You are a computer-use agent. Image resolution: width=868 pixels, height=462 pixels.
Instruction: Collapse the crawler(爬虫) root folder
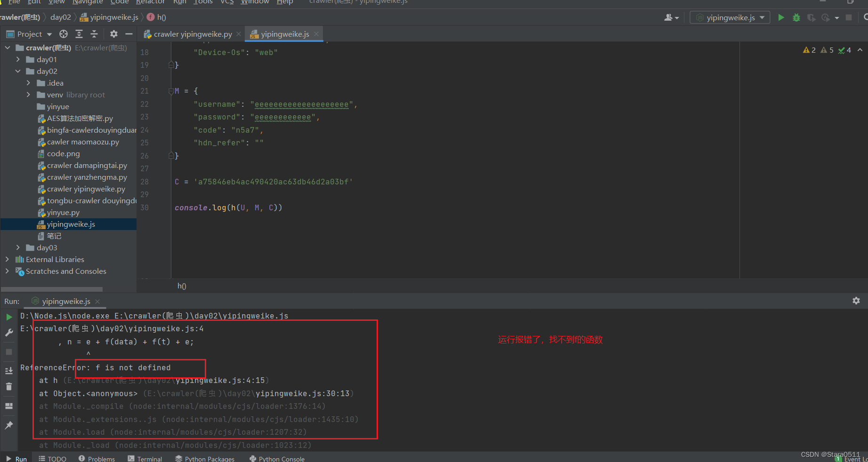pos(8,48)
